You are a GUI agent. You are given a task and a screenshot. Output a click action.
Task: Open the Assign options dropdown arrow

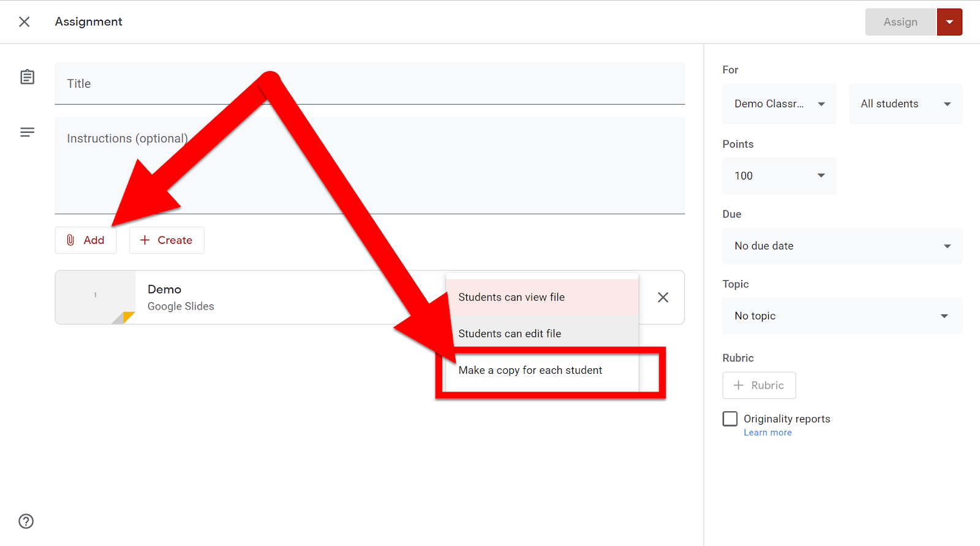coord(949,22)
